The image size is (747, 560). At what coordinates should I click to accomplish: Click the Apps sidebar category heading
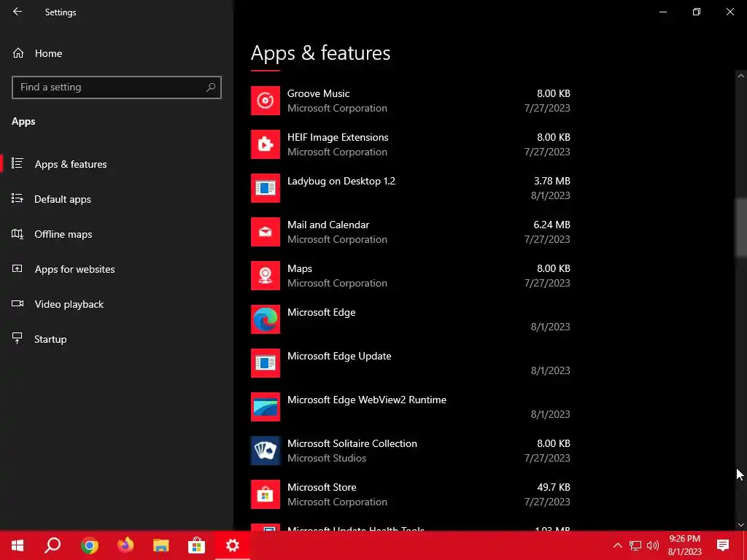click(23, 122)
